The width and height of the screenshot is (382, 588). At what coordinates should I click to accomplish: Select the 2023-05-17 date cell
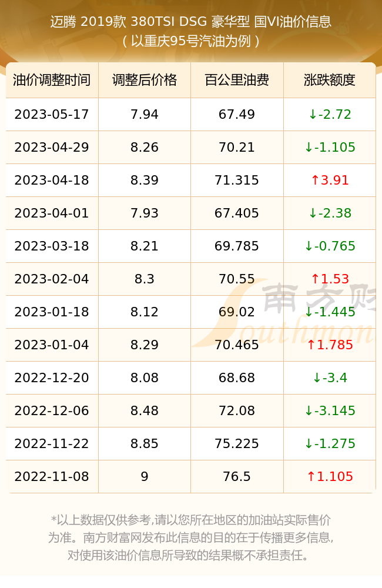(x=52, y=115)
